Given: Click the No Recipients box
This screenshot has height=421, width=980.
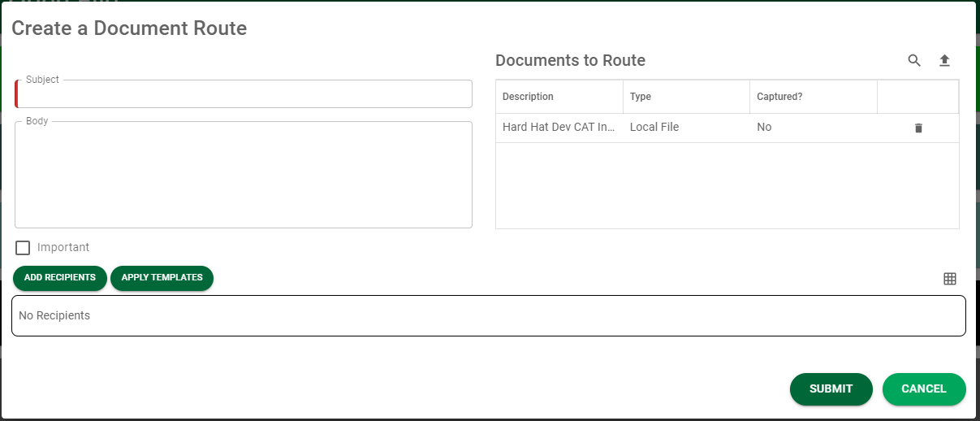Looking at the screenshot, I should 489,315.
